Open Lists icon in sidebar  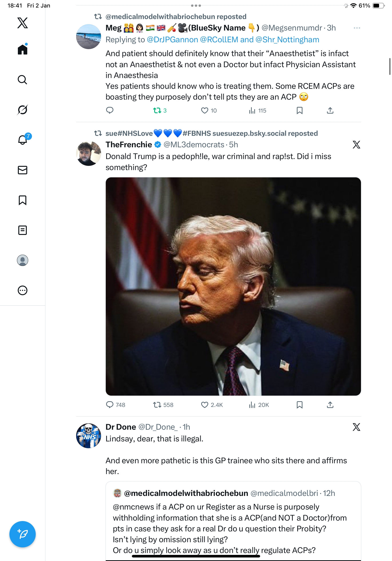point(23,230)
